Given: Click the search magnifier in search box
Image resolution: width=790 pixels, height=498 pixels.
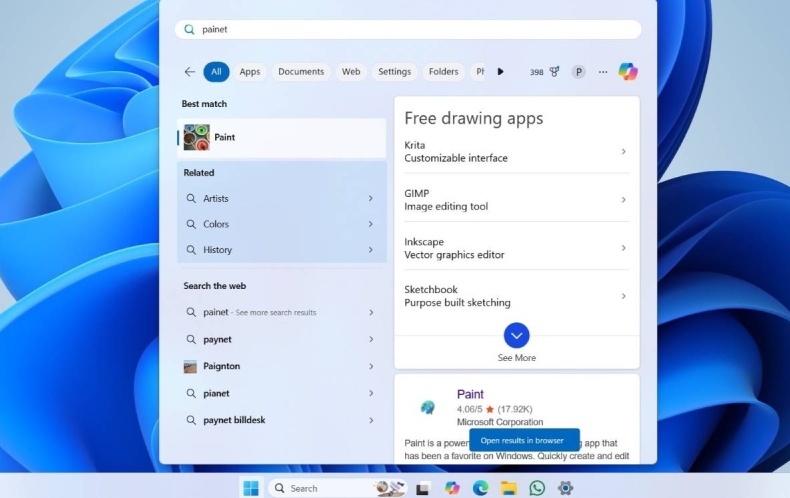Looking at the screenshot, I should [189, 29].
